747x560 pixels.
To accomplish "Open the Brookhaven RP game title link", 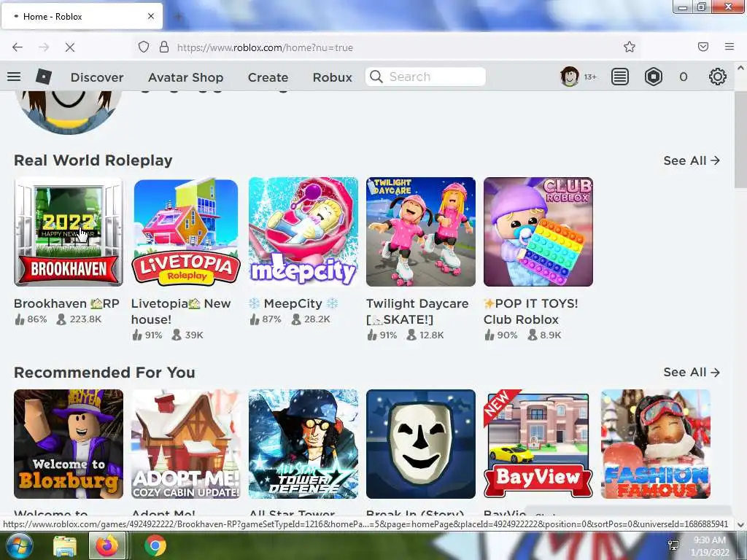I will [x=66, y=303].
